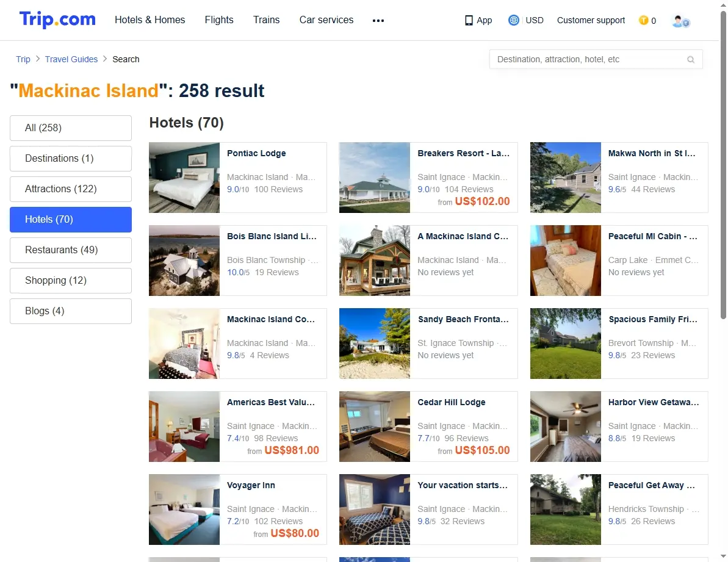728x562 pixels.
Task: Go to Travel Guides breadcrumb link
Action: (x=71, y=59)
